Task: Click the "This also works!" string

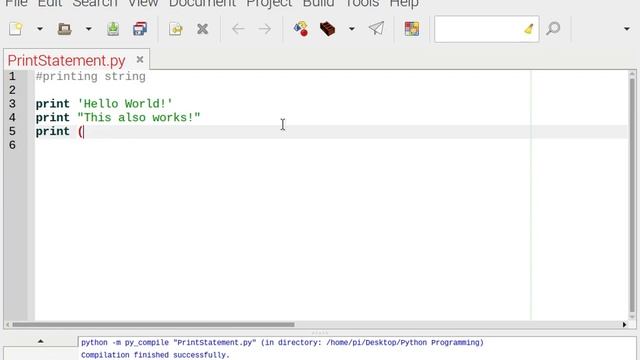Action: (x=139, y=118)
